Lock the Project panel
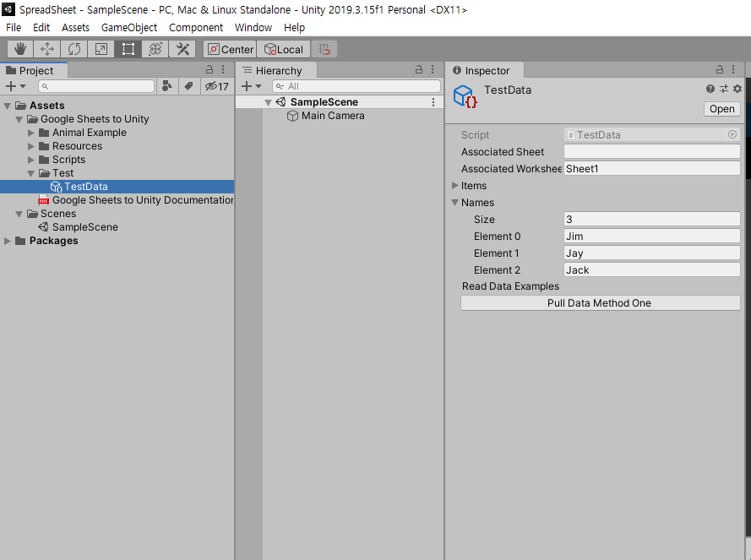The width and height of the screenshot is (751, 560). (210, 69)
